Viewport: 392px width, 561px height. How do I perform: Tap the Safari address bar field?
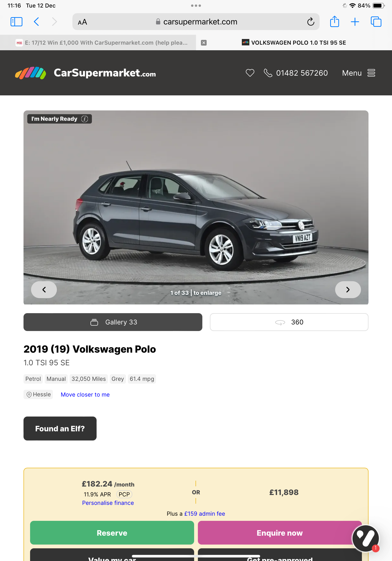click(196, 22)
